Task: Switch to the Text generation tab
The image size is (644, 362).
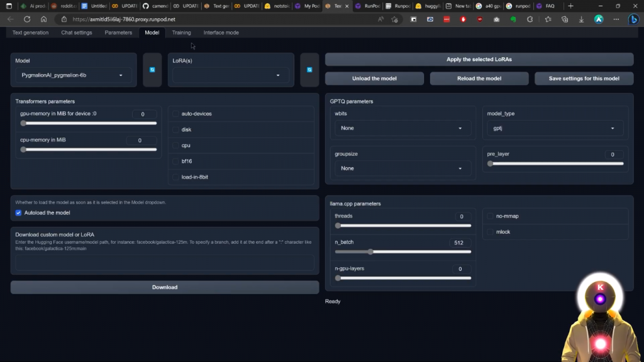Action: point(30,33)
